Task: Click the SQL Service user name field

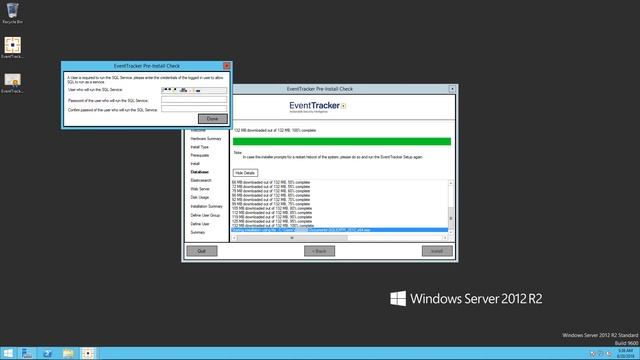Action: click(x=194, y=90)
